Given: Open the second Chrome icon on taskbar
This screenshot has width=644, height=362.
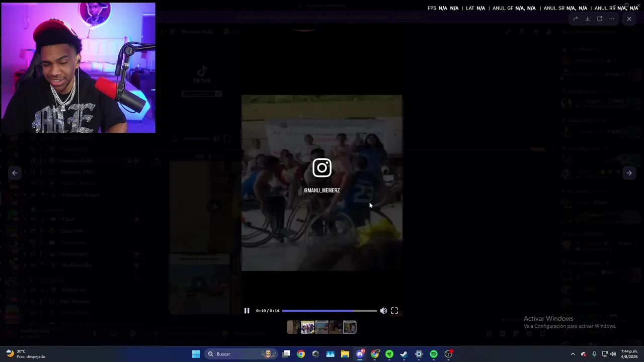Looking at the screenshot, I should tap(375, 354).
